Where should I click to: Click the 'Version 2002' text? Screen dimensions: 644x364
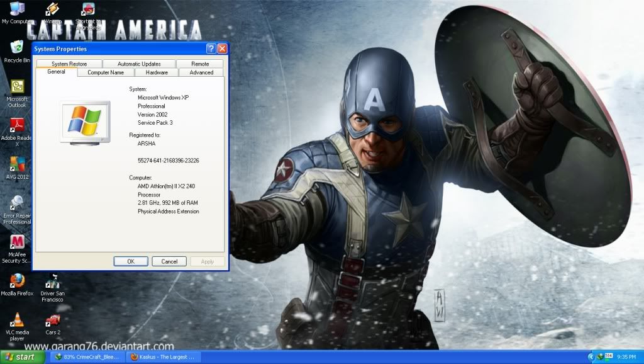(x=152, y=115)
